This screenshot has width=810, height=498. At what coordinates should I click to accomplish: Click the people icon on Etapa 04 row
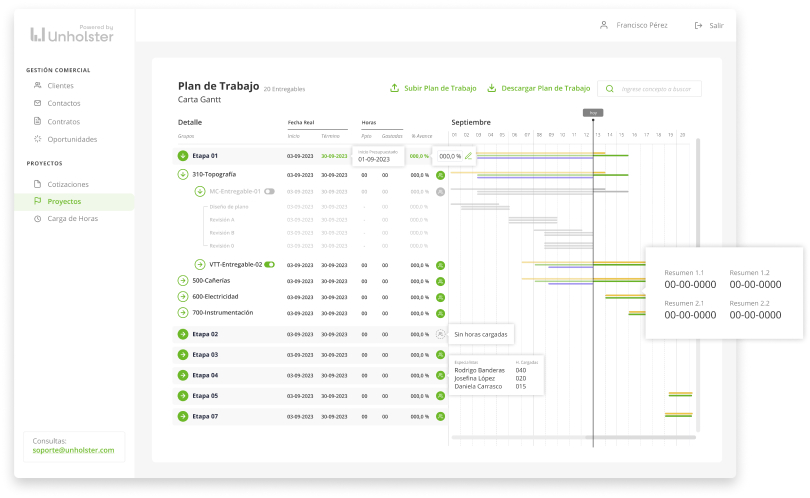coord(440,375)
